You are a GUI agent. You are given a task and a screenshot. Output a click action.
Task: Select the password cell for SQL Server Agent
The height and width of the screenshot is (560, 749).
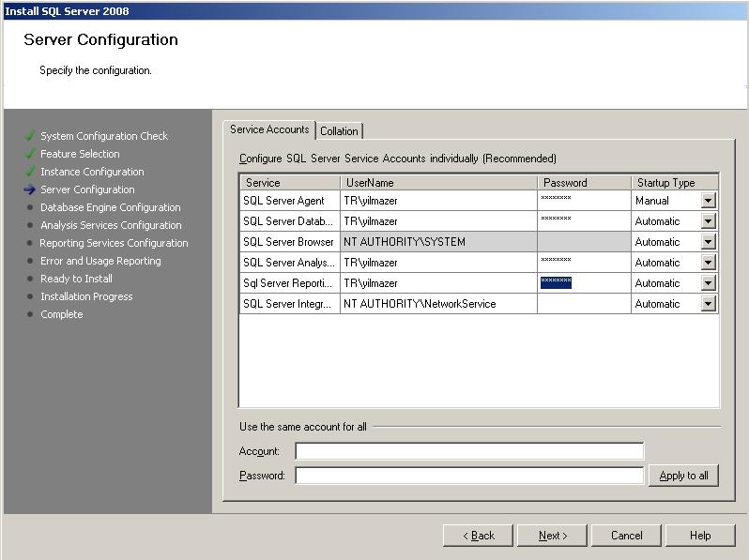[x=584, y=201]
